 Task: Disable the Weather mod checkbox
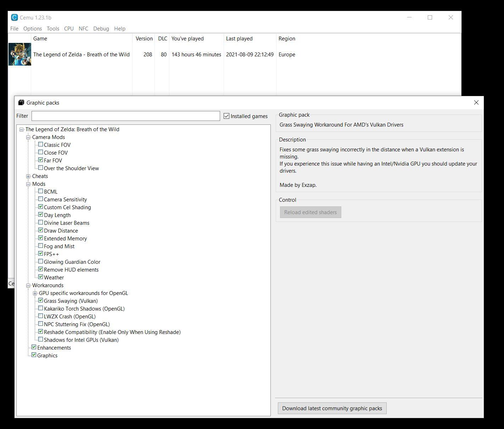(40, 277)
